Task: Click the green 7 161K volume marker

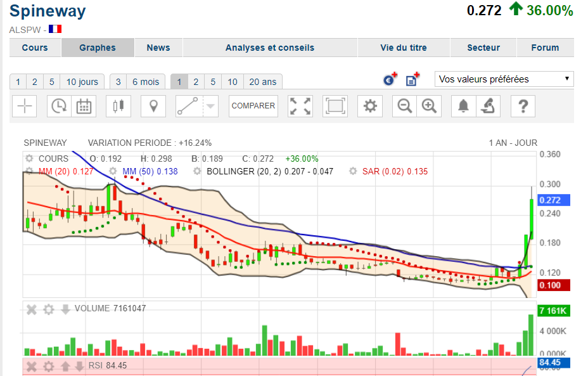Action: pyautogui.click(x=554, y=311)
